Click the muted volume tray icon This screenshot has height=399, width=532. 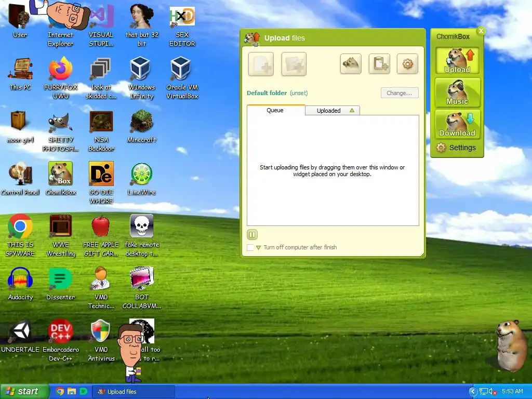[493, 392]
